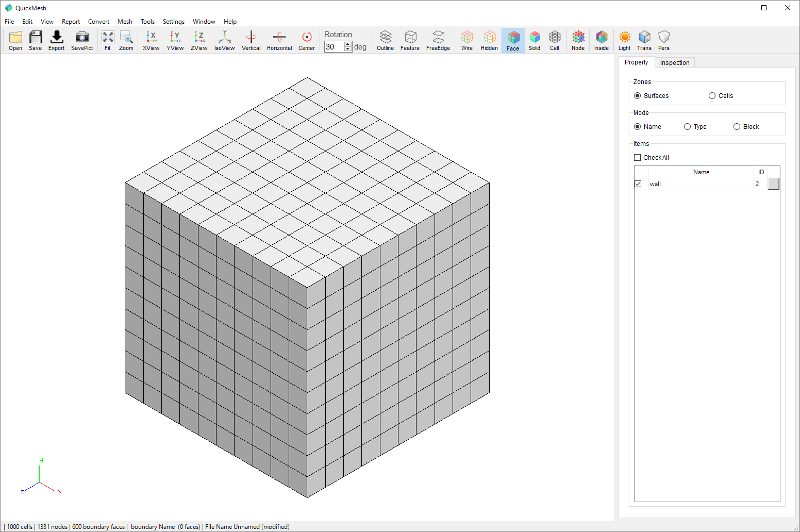This screenshot has width=800, height=532.
Task: Select the Surfaces zone radio button
Action: [x=638, y=96]
